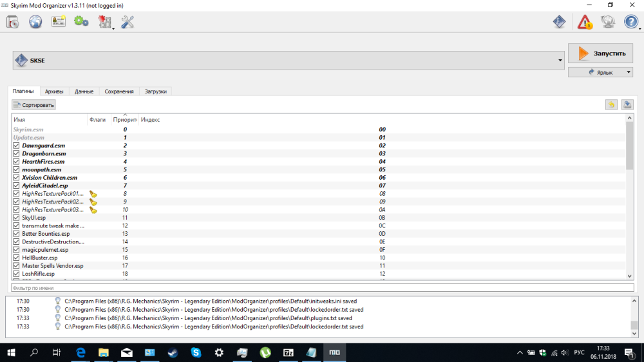Viewport: 644px width, 362px height.
Task: Open taskbar Settings gear icon
Action: pos(219,352)
